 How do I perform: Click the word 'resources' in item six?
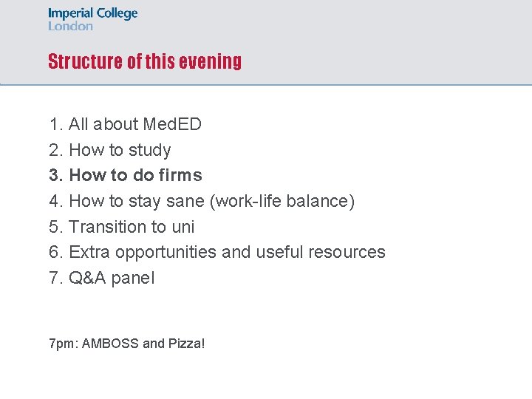(347, 252)
